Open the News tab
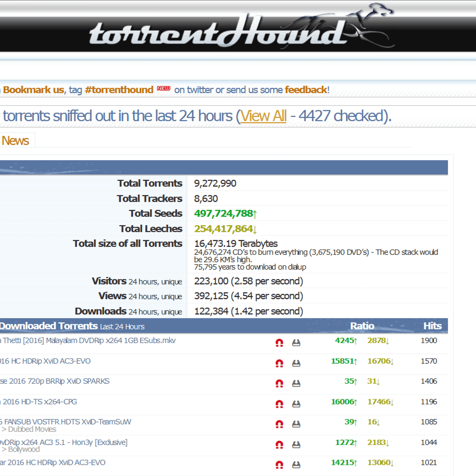Viewport: 476px width, 476px height. point(15,140)
